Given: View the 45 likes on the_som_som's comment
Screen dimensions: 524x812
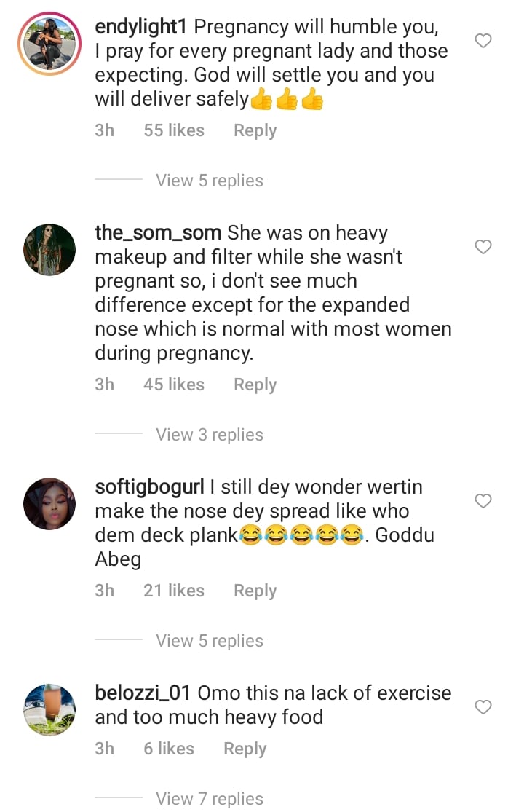Looking at the screenshot, I should point(174,385).
